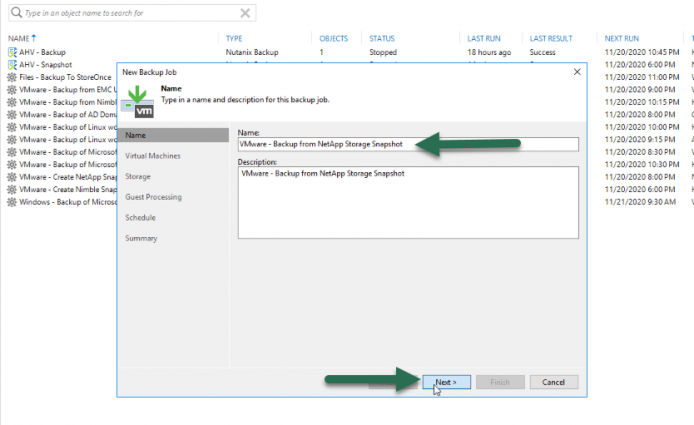Click gear icon for VMware - Backup from EMC job
Screen dimensions: 694x425
12,89
